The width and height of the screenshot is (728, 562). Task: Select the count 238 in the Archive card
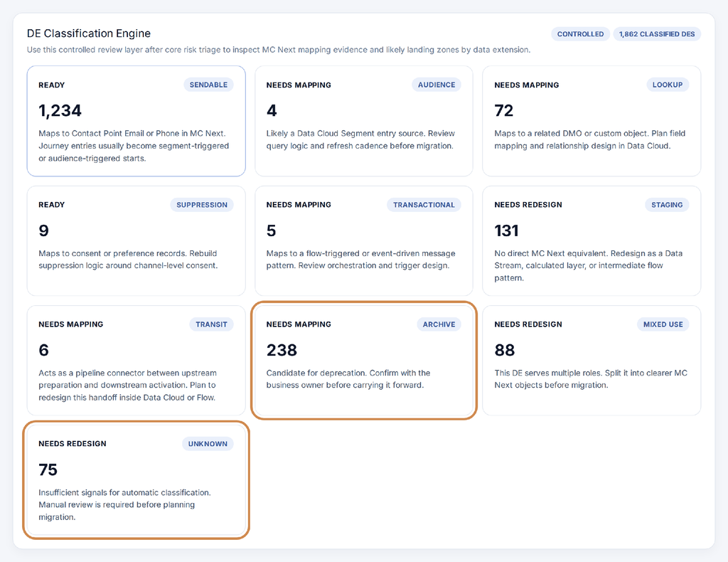(x=282, y=350)
